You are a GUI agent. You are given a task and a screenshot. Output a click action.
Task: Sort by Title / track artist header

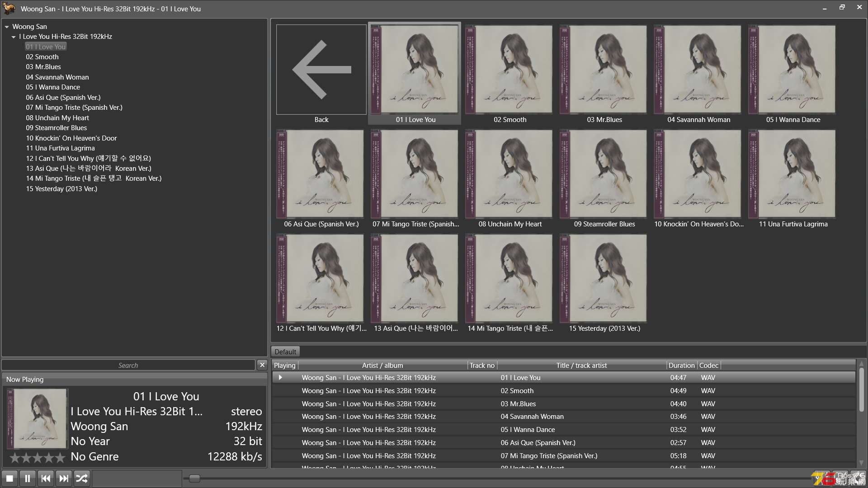(581, 365)
